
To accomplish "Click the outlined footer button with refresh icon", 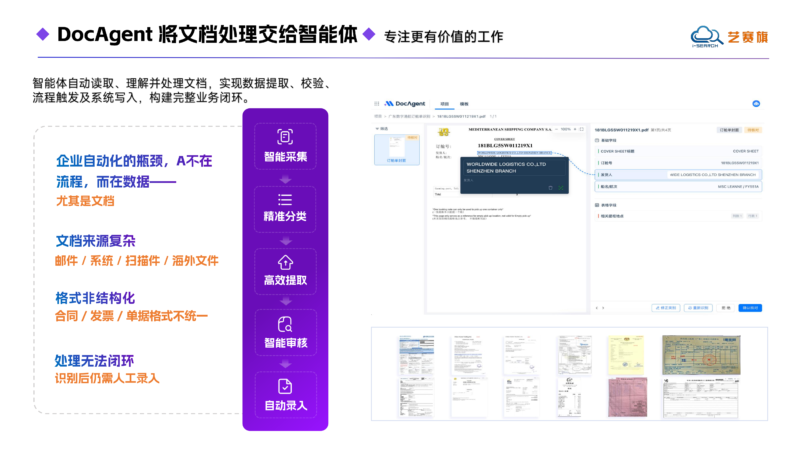I will [698, 308].
